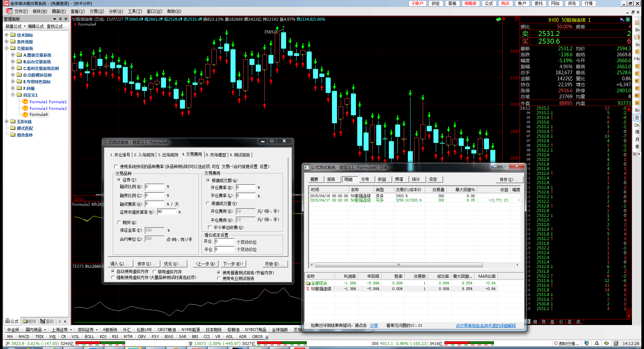Open the 分析(A) menu
Viewport: 644px width, 349px height.
pyautogui.click(x=116, y=11)
